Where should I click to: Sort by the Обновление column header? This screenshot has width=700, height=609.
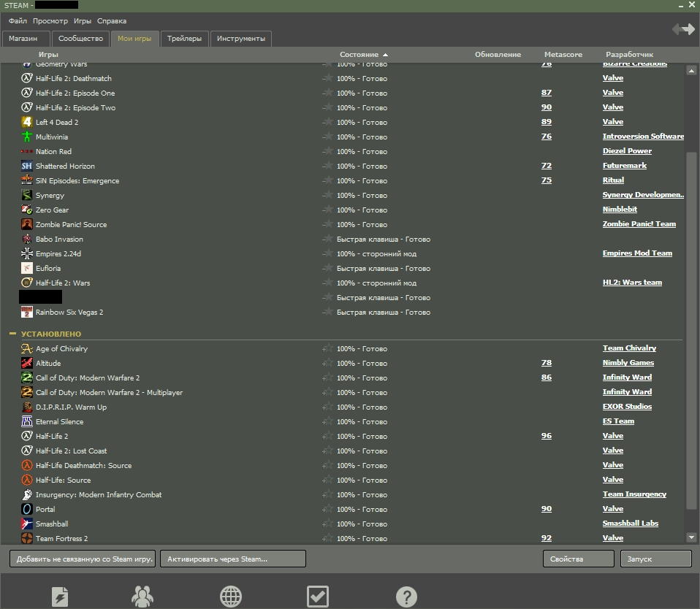tap(498, 55)
